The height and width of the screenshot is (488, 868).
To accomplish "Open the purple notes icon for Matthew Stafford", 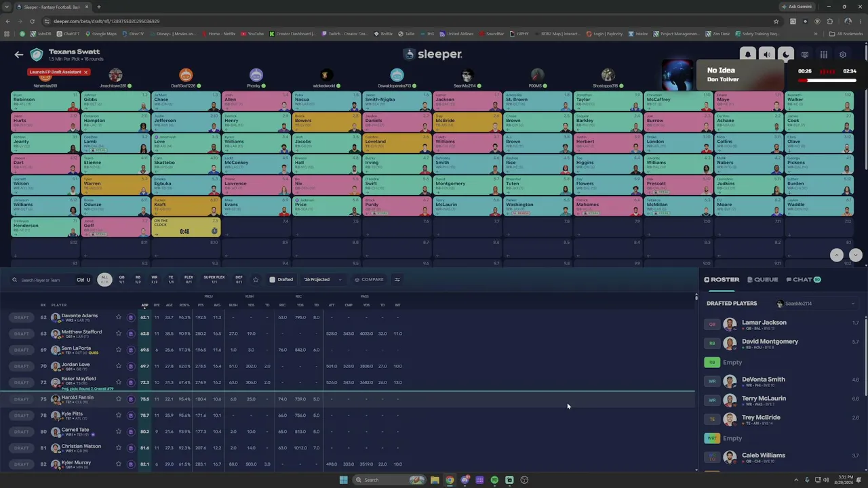I will pos(131,333).
